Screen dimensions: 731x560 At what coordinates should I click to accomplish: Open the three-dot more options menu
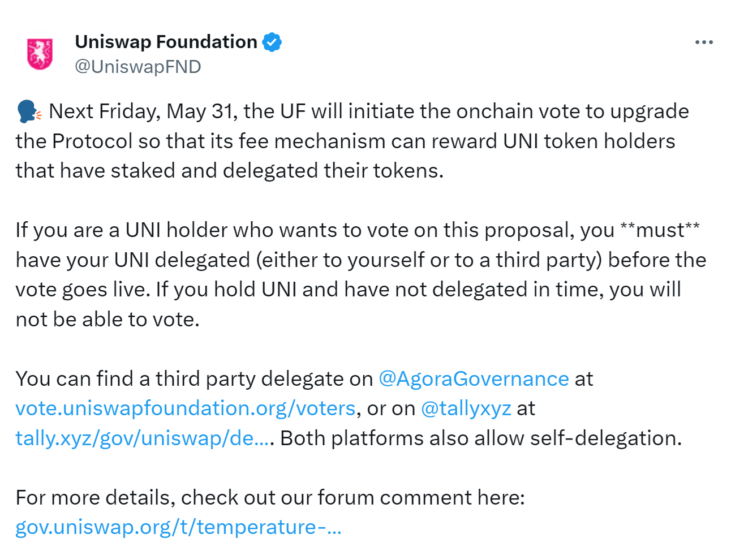704,42
